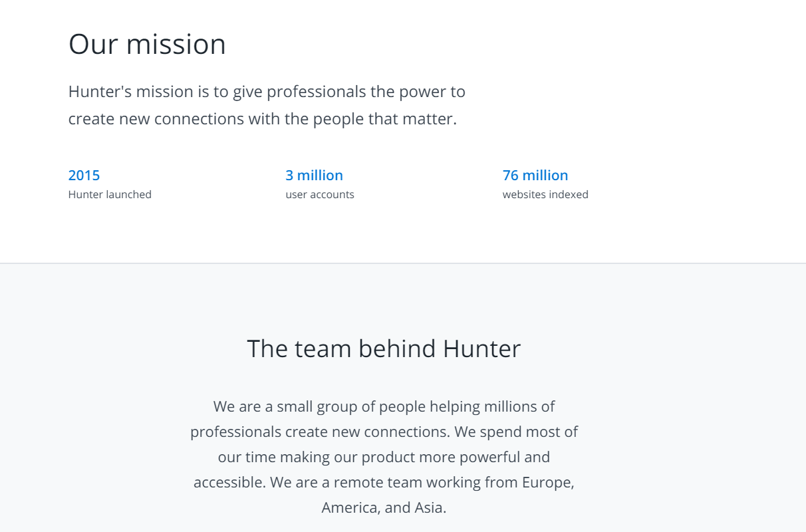
Task: Click the "accessible. We are a remote team" line
Action: click(384, 482)
